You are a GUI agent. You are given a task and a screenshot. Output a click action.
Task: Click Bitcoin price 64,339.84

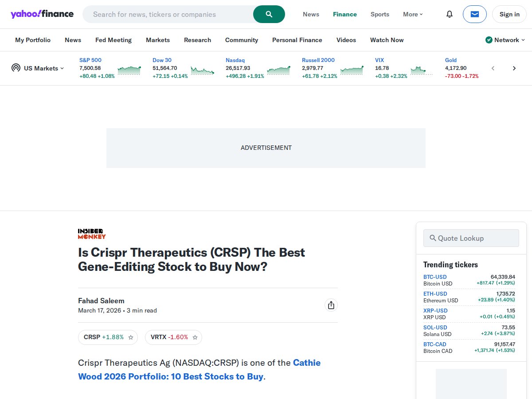click(503, 277)
